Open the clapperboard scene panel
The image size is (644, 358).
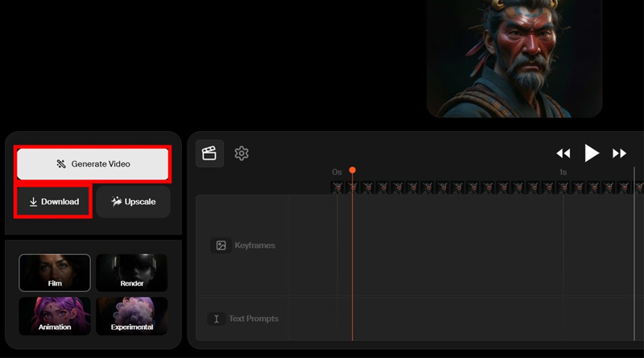tap(209, 154)
